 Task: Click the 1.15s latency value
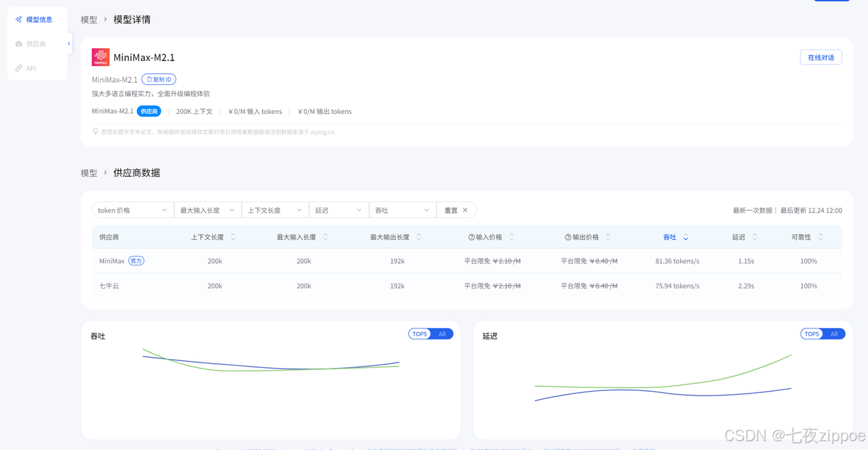click(746, 261)
